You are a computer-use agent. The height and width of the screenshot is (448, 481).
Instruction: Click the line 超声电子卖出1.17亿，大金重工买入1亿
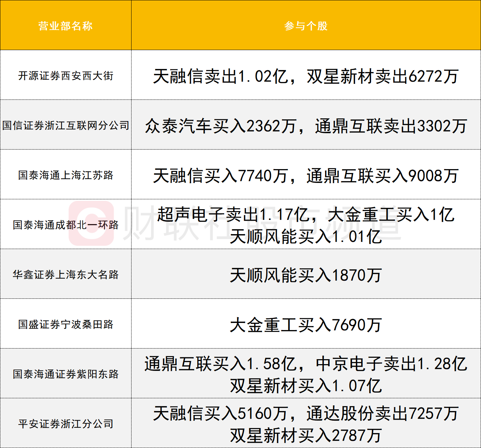tap(306, 214)
